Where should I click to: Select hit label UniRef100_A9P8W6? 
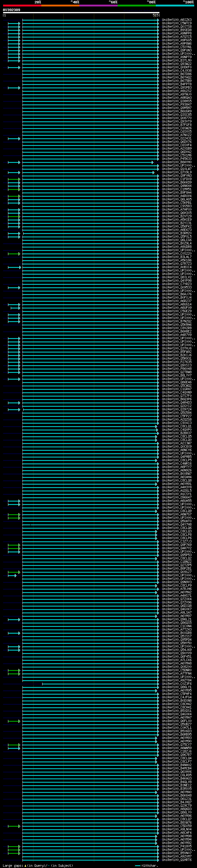tap(177, 43)
